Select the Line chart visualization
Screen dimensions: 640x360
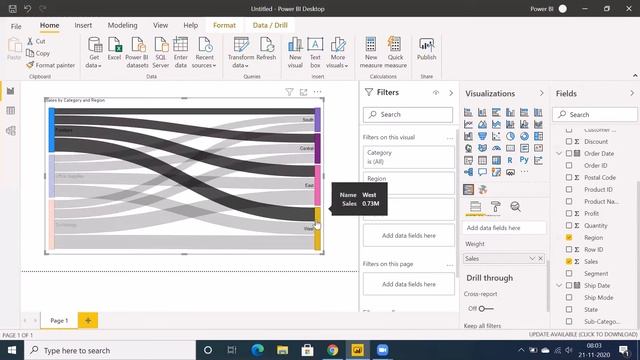tap(468, 124)
